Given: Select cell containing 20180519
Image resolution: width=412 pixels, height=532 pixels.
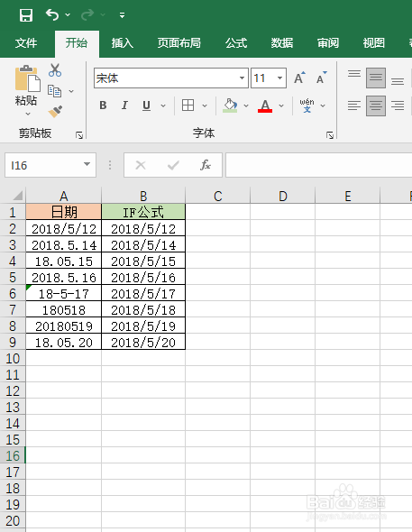Looking at the screenshot, I should point(64,326).
